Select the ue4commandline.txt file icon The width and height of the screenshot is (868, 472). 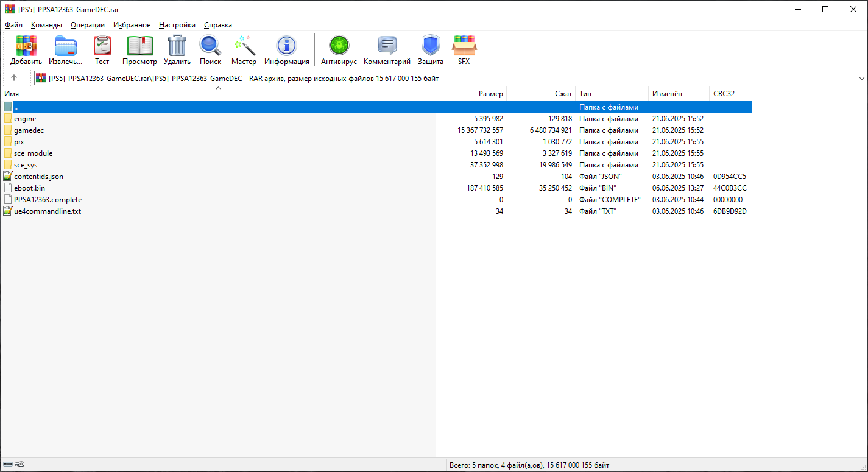pos(8,211)
